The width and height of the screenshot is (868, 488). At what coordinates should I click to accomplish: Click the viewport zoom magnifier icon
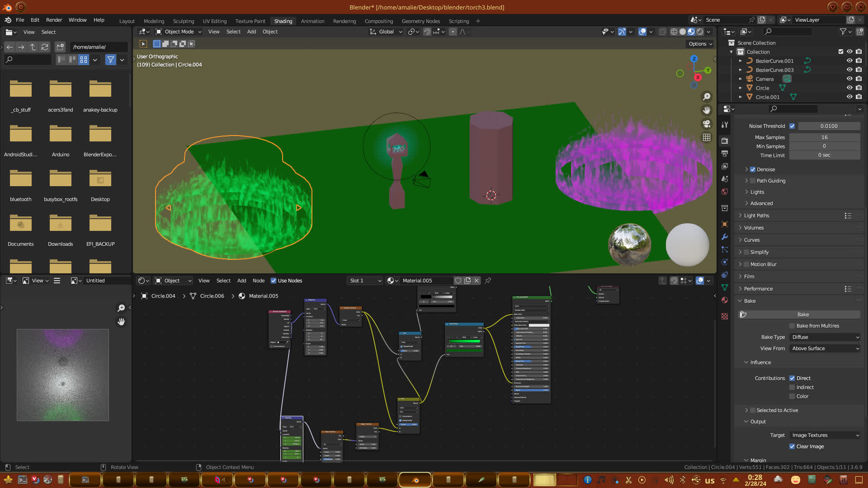(x=707, y=97)
